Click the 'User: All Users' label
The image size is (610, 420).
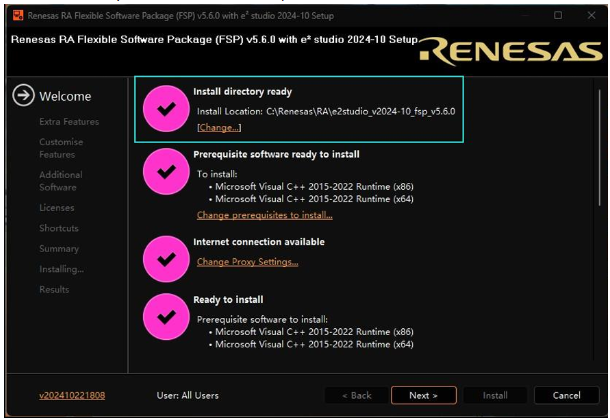coord(188,396)
